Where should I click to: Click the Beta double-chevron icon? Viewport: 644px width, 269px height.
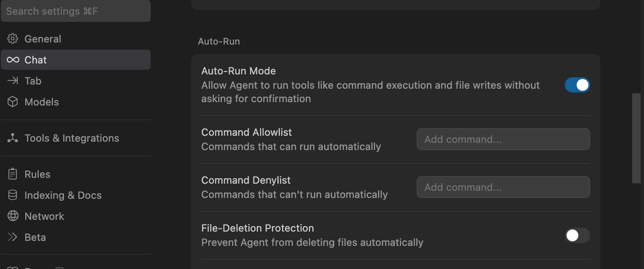(x=13, y=237)
